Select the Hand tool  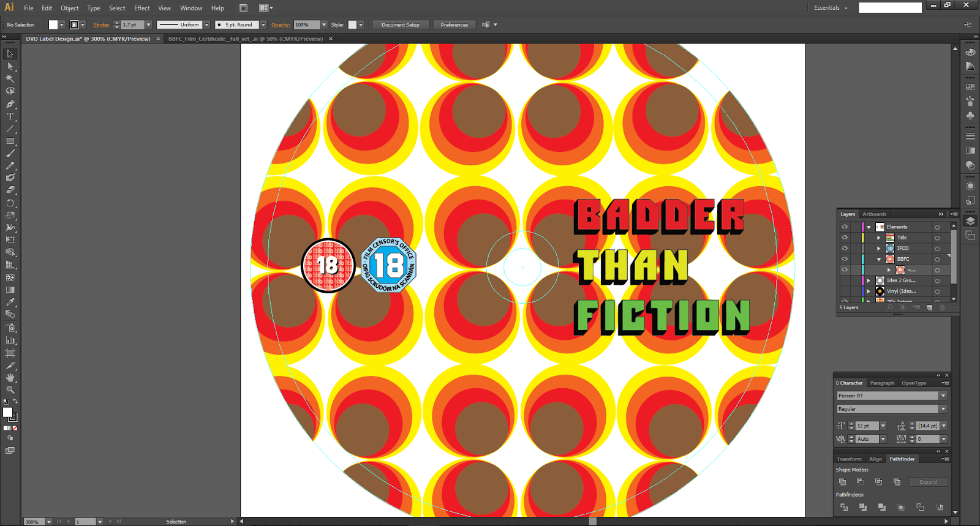tap(10, 378)
